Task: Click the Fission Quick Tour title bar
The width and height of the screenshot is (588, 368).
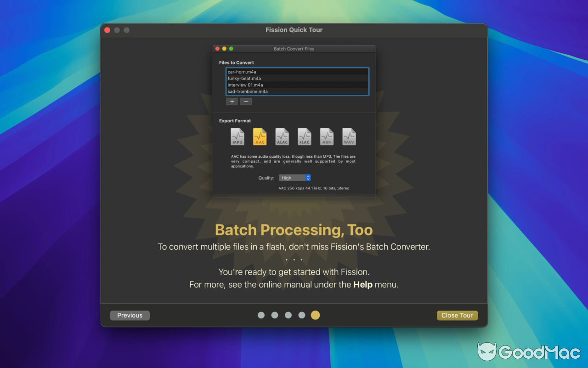Action: click(x=294, y=29)
